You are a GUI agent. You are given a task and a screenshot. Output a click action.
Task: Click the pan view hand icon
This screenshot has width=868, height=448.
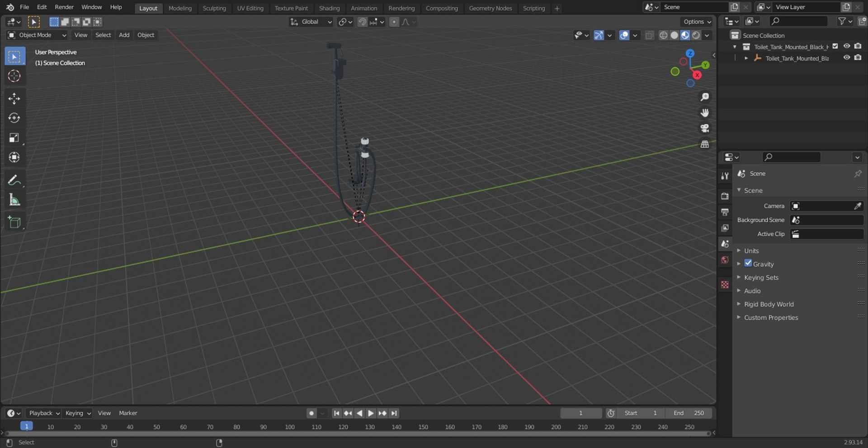[x=704, y=113]
